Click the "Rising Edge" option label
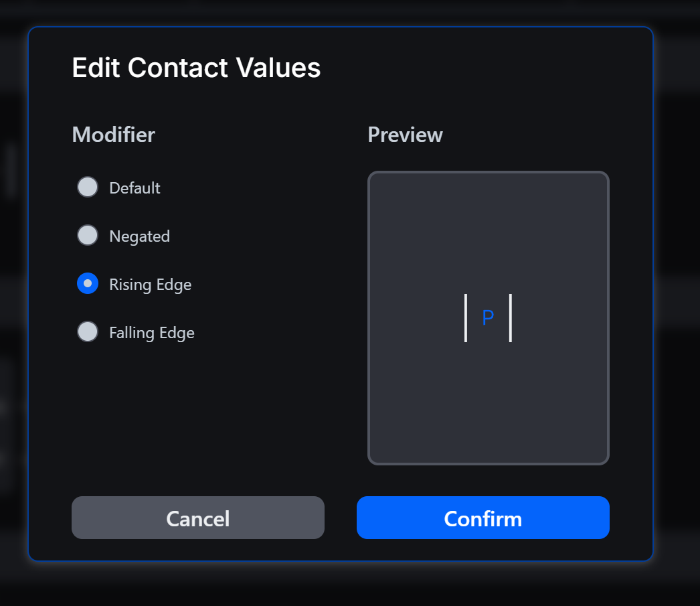Viewport: 700px width, 606px height. tap(150, 285)
